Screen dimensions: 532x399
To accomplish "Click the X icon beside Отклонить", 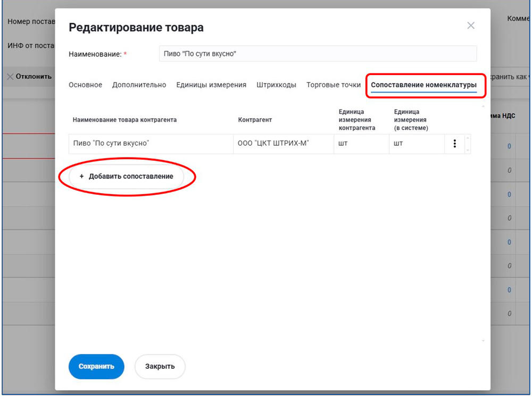I will (x=10, y=77).
